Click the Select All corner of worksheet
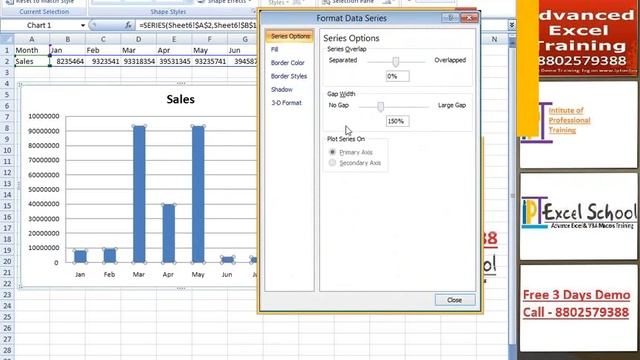 [x=7, y=39]
